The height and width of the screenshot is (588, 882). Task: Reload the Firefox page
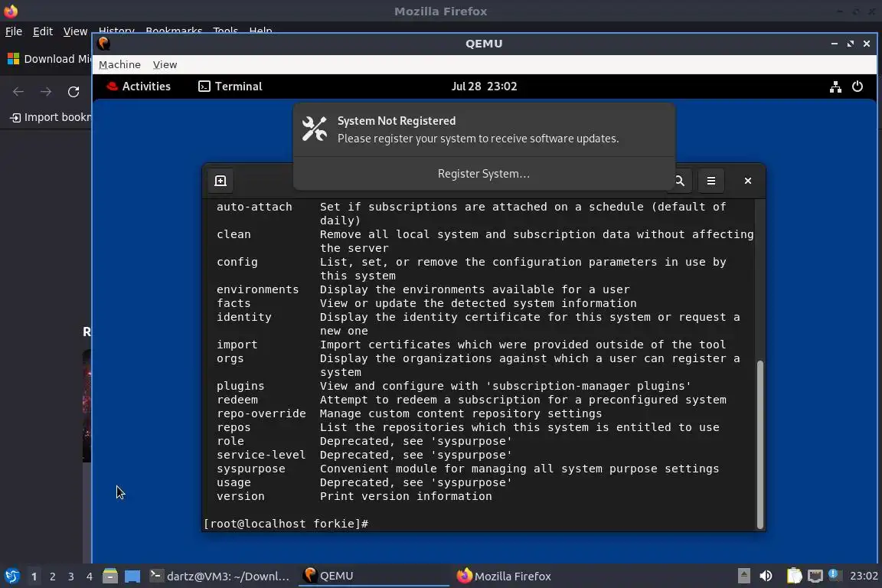click(73, 92)
